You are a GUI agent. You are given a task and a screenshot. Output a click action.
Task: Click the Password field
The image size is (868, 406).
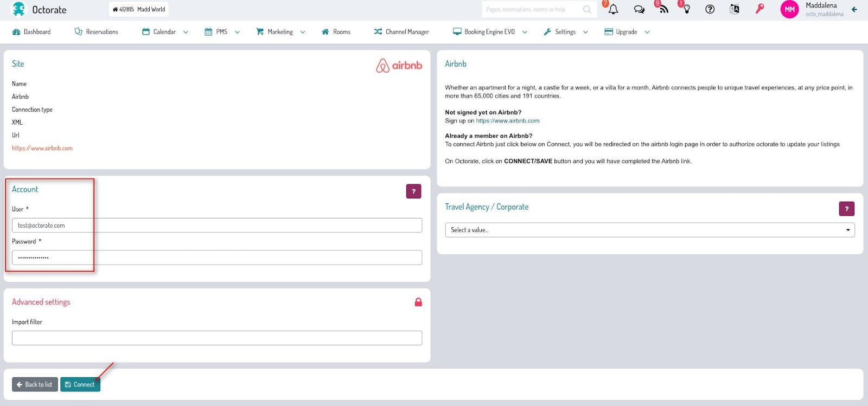(x=217, y=257)
